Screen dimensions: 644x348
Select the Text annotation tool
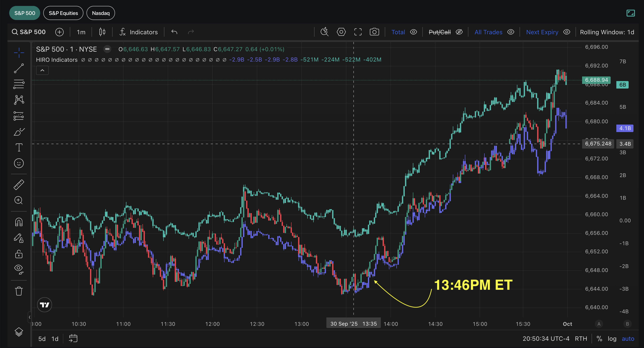[19, 147]
